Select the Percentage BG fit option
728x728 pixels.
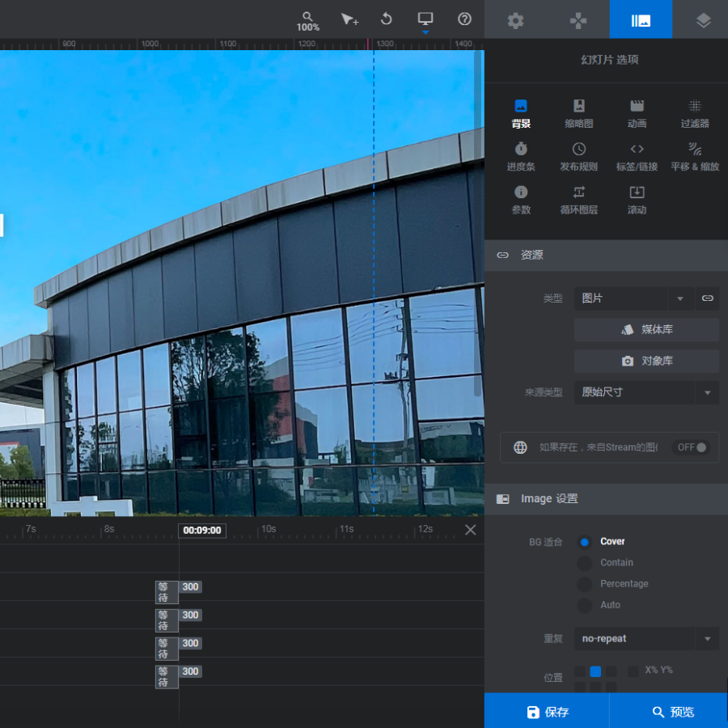pyautogui.click(x=585, y=584)
